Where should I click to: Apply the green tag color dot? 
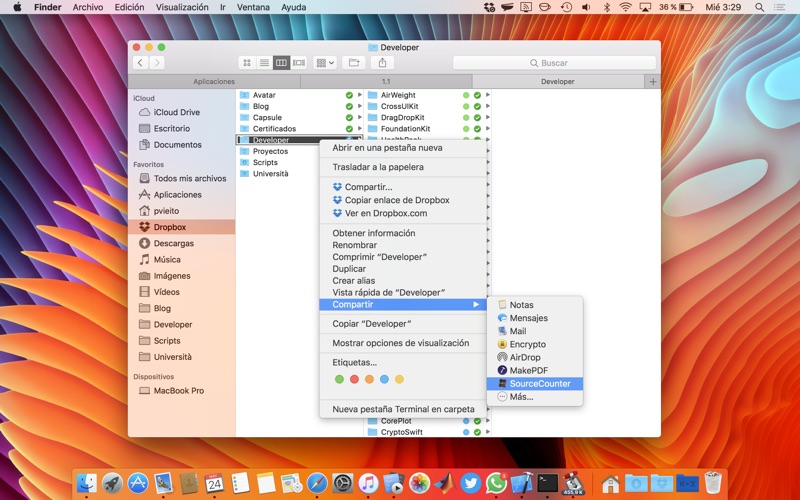tap(339, 379)
